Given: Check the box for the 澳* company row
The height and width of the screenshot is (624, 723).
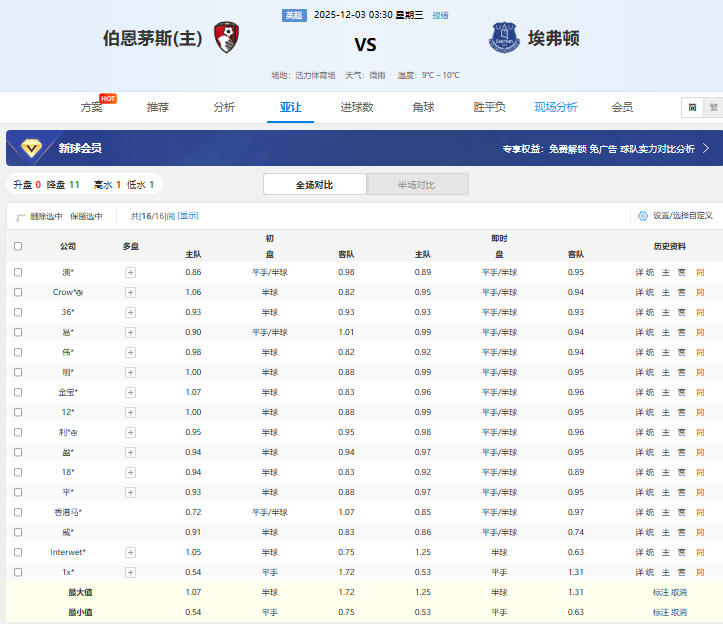Looking at the screenshot, I should (x=18, y=272).
